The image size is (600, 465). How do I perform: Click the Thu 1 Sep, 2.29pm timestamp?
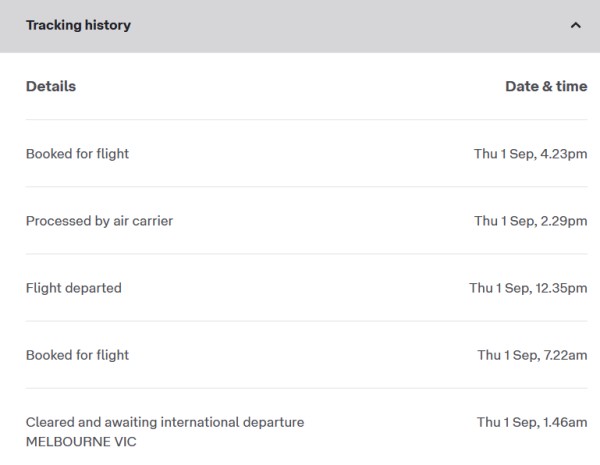[530, 221]
